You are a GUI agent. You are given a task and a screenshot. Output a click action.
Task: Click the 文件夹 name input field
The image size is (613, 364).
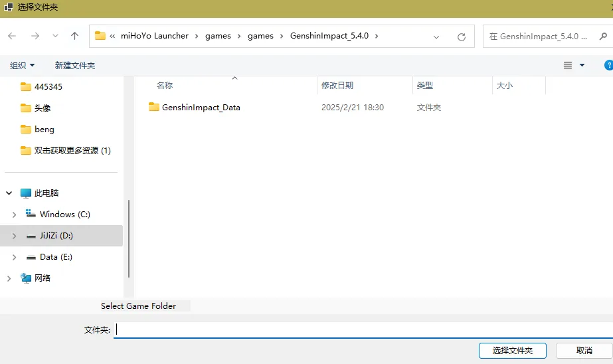click(363, 330)
